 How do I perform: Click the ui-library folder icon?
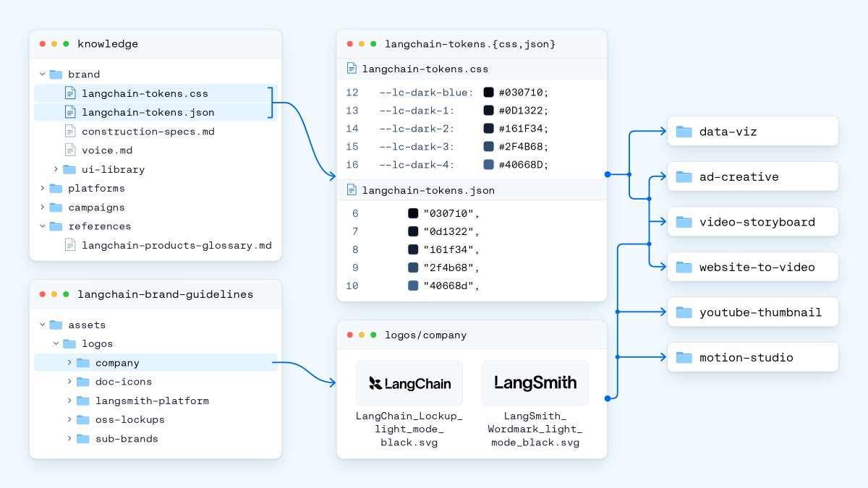coord(69,169)
